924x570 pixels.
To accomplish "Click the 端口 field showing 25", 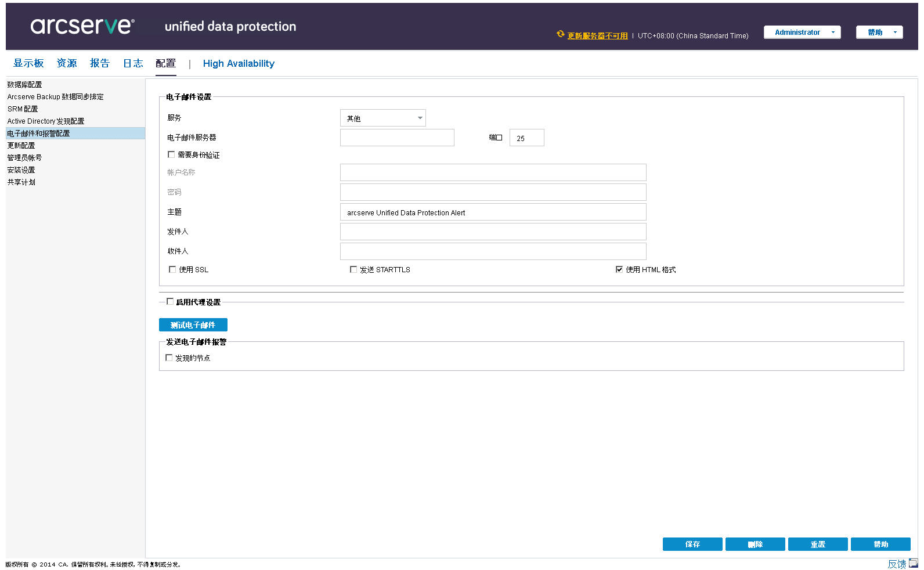I will 526,138.
